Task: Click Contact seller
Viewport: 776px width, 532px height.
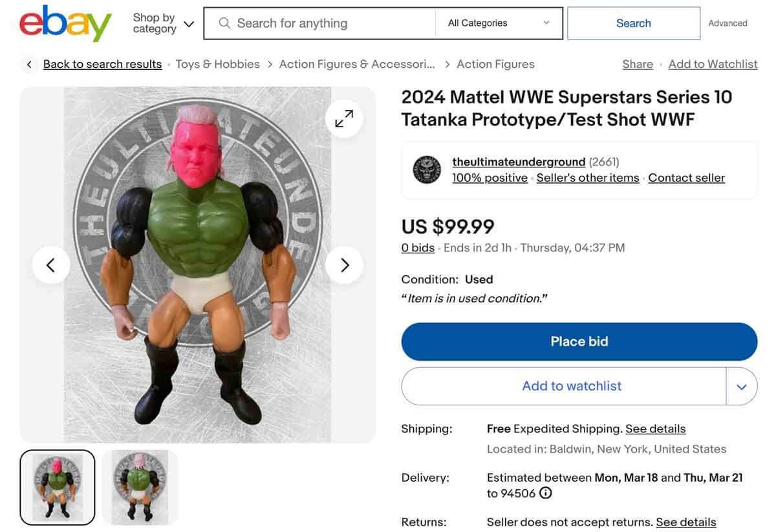Action: (x=686, y=177)
